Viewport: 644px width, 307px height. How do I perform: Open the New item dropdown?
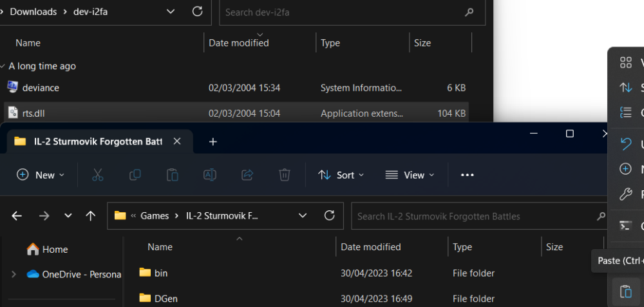(41, 175)
